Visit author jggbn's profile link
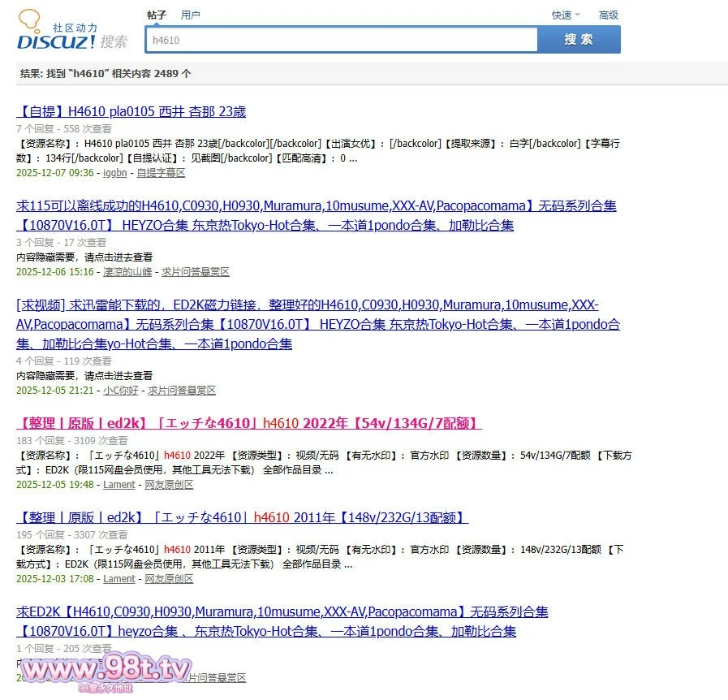Image resolution: width=728 pixels, height=700 pixels. point(114,173)
